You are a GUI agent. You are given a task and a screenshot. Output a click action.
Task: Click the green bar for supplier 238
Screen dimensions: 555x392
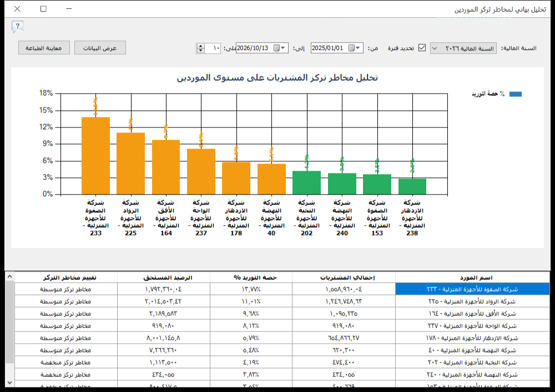pos(412,187)
